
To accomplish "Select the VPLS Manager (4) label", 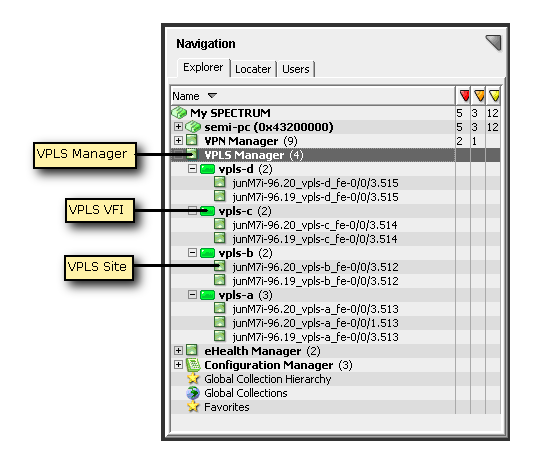I will pos(254,155).
